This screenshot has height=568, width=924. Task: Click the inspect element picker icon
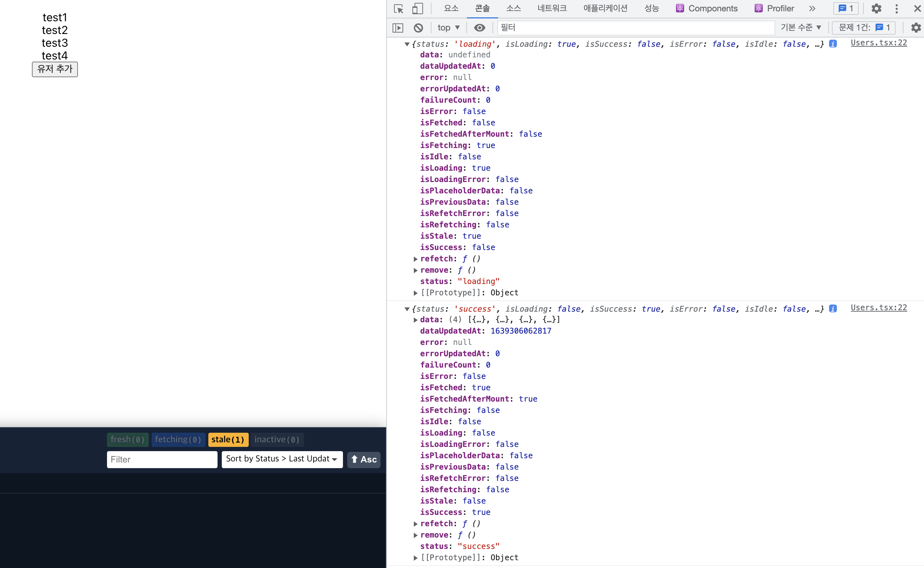pos(398,8)
